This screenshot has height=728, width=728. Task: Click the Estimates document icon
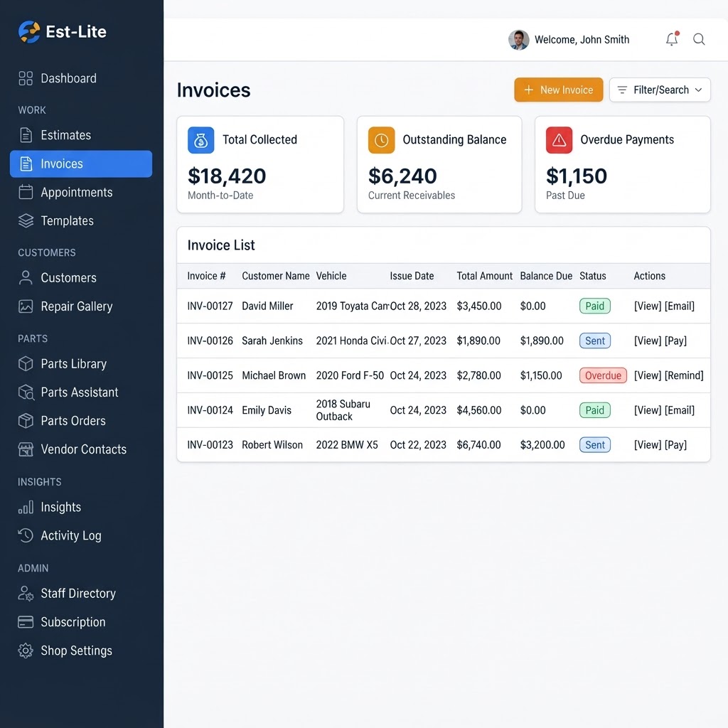click(26, 135)
